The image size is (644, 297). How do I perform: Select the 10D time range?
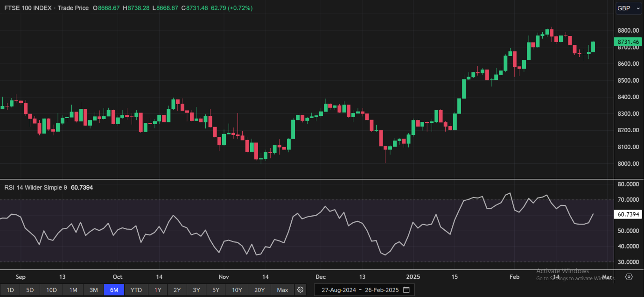click(51, 290)
